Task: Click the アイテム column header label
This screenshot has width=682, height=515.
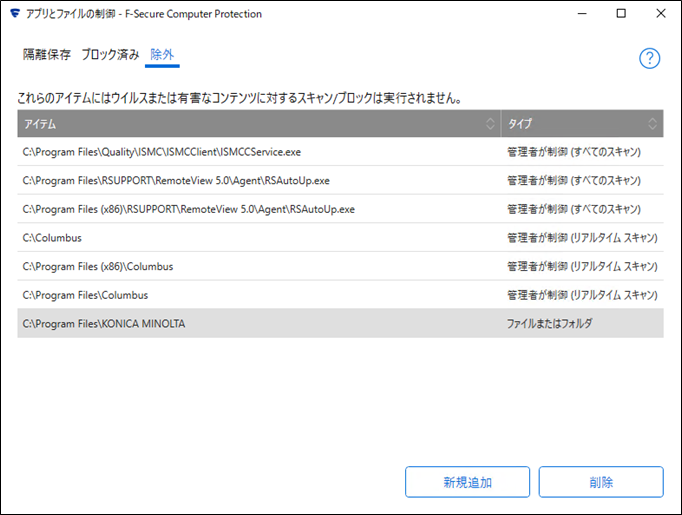Action: [40, 124]
